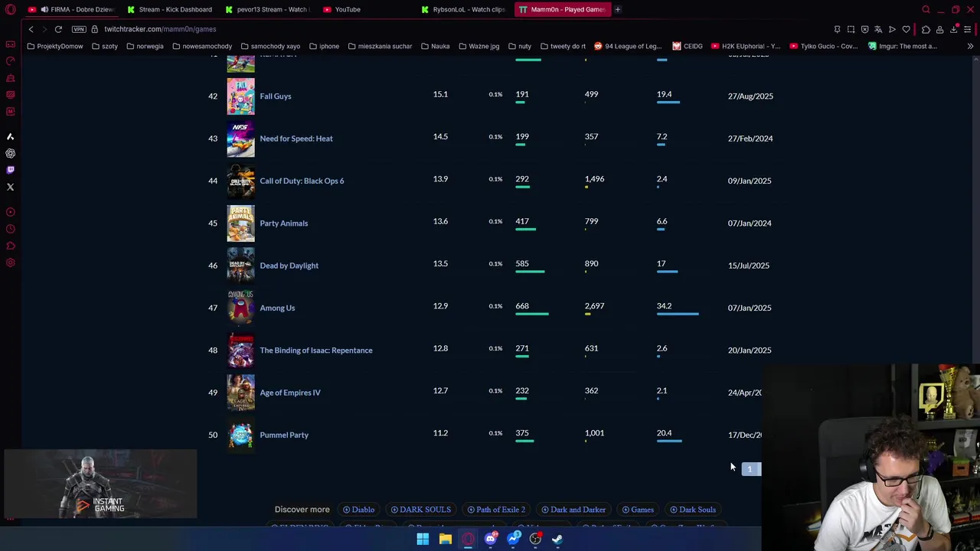Expand the bookmarks bar overflow chevron
Screen dimensions: 980x551
click(970, 46)
